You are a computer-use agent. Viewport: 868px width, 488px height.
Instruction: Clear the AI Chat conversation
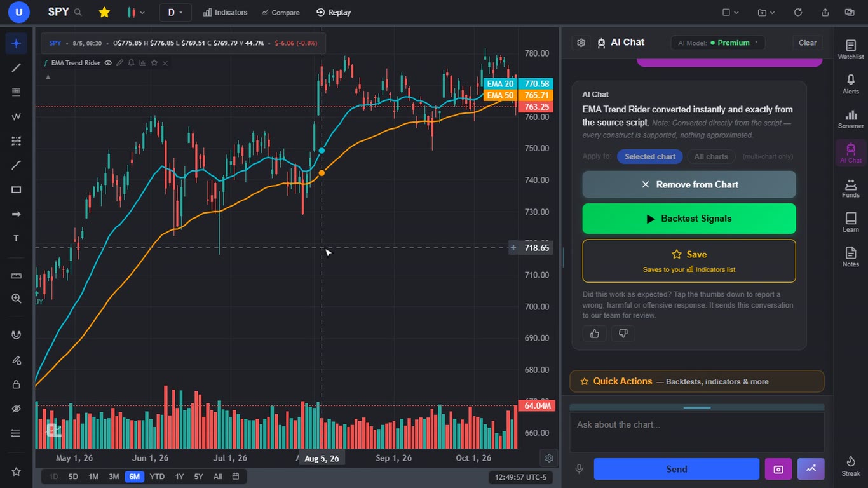click(x=807, y=43)
